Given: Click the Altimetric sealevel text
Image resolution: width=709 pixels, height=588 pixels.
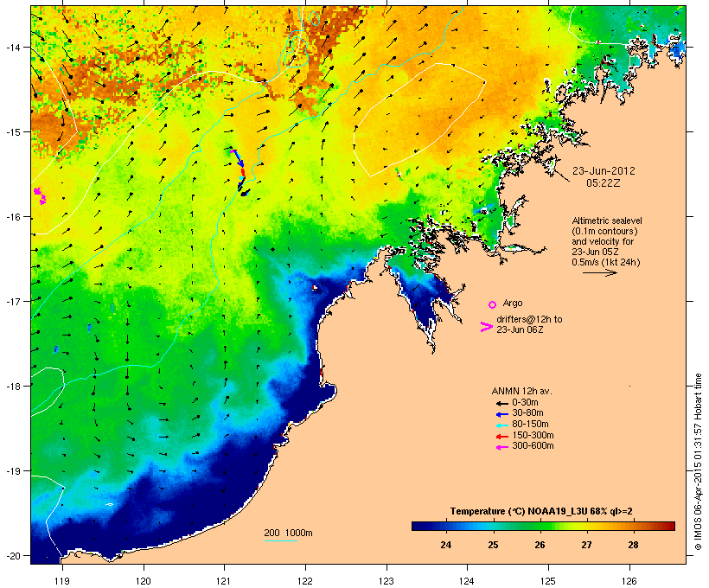Looking at the screenshot, I should (607, 220).
